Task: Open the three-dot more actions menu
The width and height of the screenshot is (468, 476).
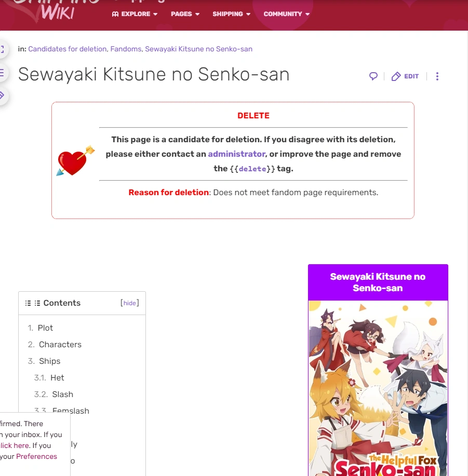Action: click(x=437, y=76)
